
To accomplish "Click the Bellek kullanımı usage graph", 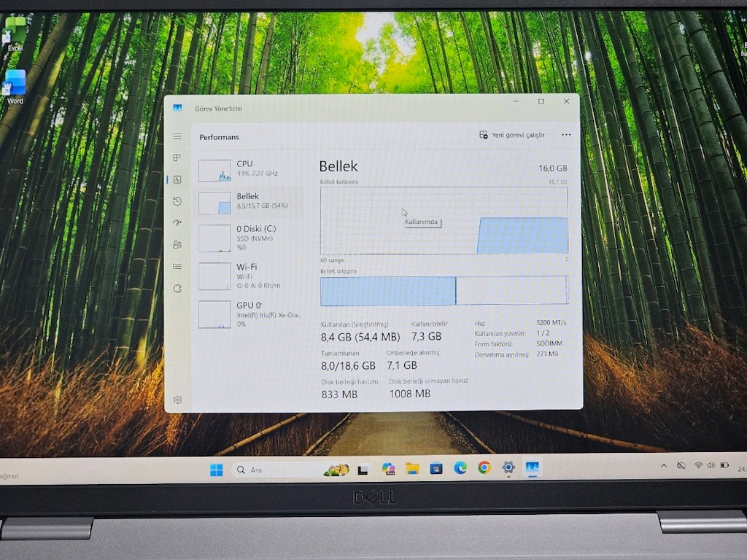I will tap(444, 220).
